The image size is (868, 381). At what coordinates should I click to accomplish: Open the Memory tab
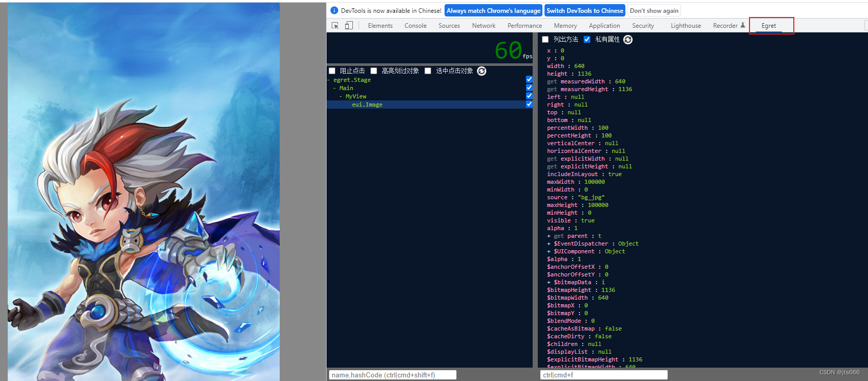pyautogui.click(x=565, y=26)
